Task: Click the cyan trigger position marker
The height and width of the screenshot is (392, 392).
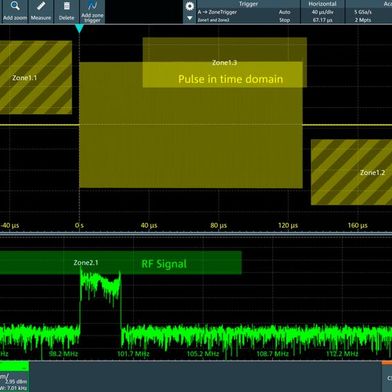Action: pos(79,29)
